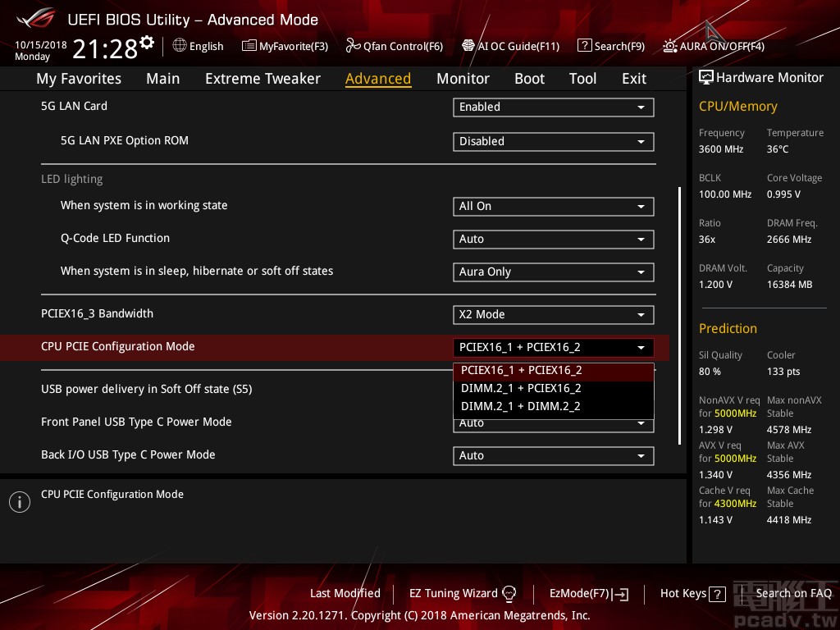This screenshot has height=630, width=840.
Task: Open the Boot menu tab
Action: [x=529, y=78]
